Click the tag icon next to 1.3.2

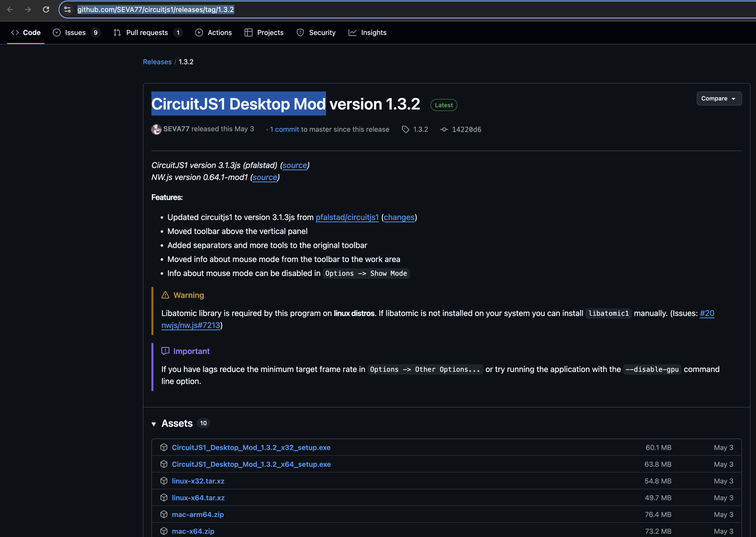tap(405, 129)
